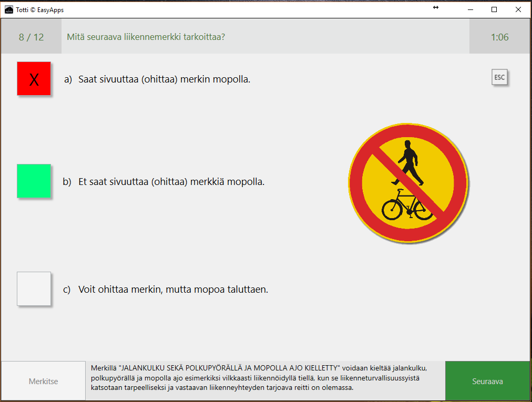Image resolution: width=532 pixels, height=402 pixels.
Task: Click the Merkitse button
Action: click(43, 382)
